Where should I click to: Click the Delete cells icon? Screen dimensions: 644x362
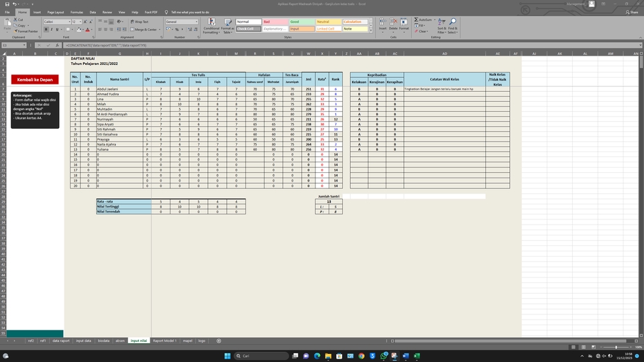[x=393, y=22]
